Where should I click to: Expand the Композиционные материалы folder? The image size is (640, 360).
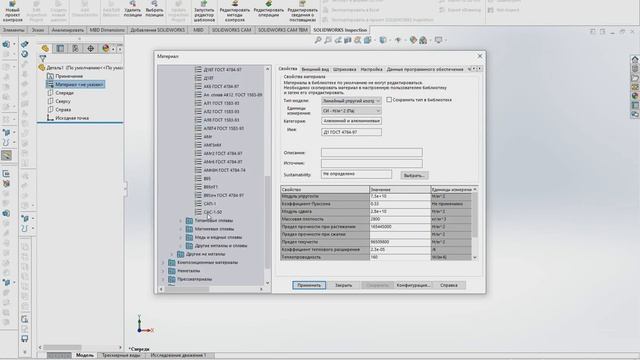(163, 262)
